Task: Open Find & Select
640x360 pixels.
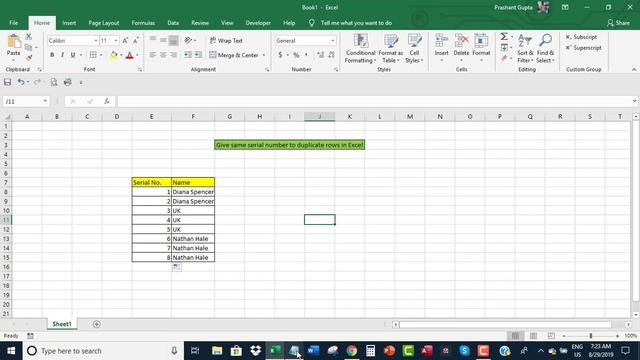Action: click(x=545, y=49)
